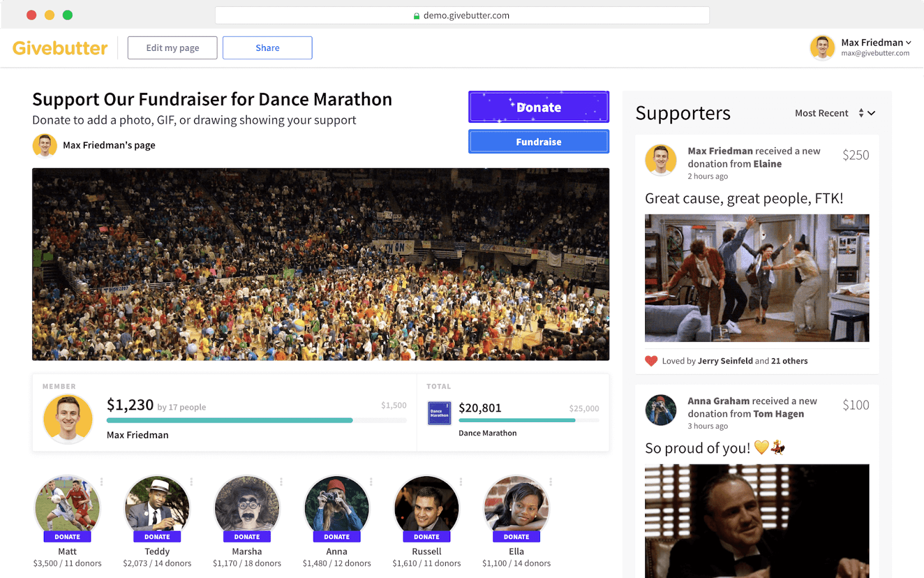The image size is (924, 578).
Task: Click Max Friedman's member avatar
Action: (x=68, y=419)
